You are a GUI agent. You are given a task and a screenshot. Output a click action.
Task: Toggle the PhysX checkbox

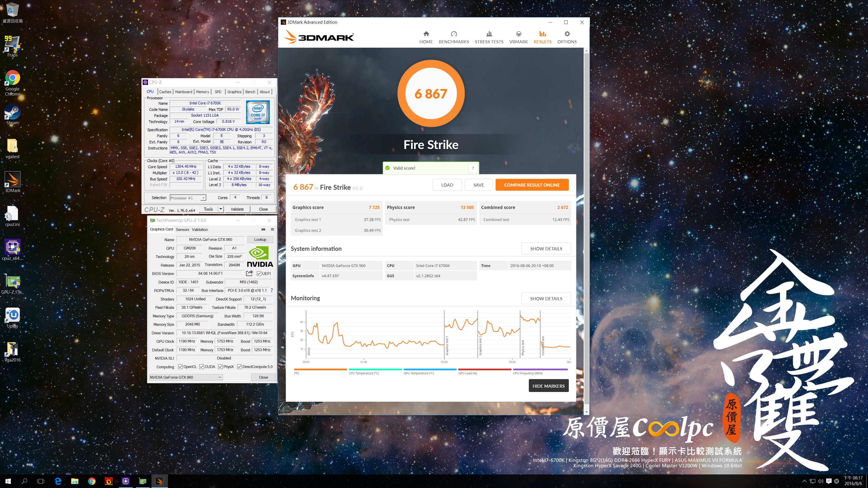coord(220,367)
